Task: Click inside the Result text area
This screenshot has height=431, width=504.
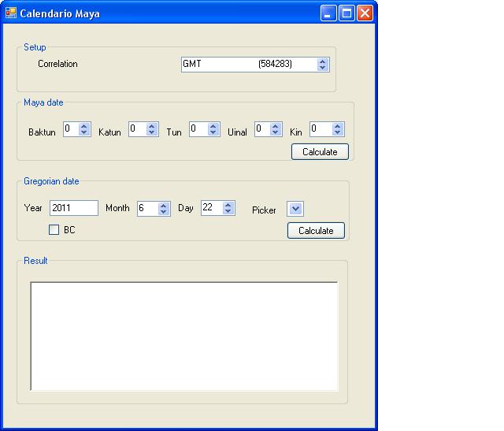Action: click(184, 336)
